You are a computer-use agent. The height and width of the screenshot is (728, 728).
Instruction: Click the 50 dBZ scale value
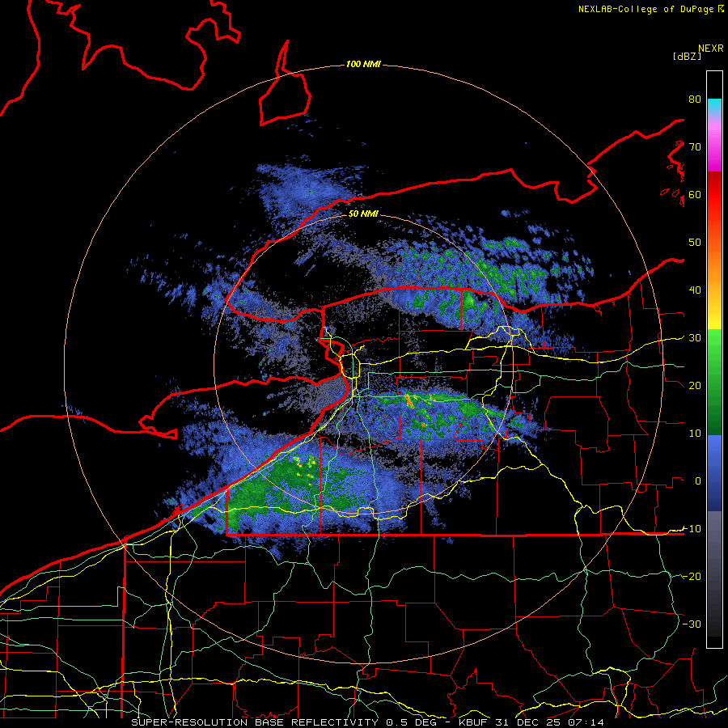point(695,243)
